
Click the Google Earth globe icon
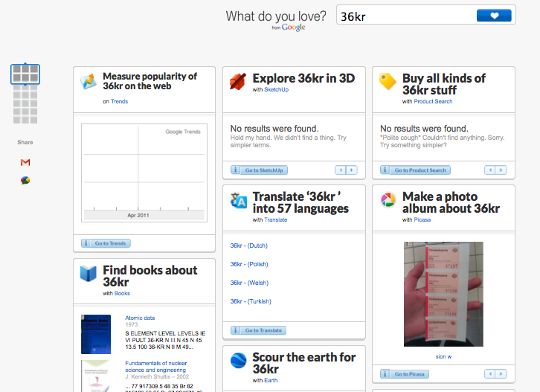[x=238, y=361]
